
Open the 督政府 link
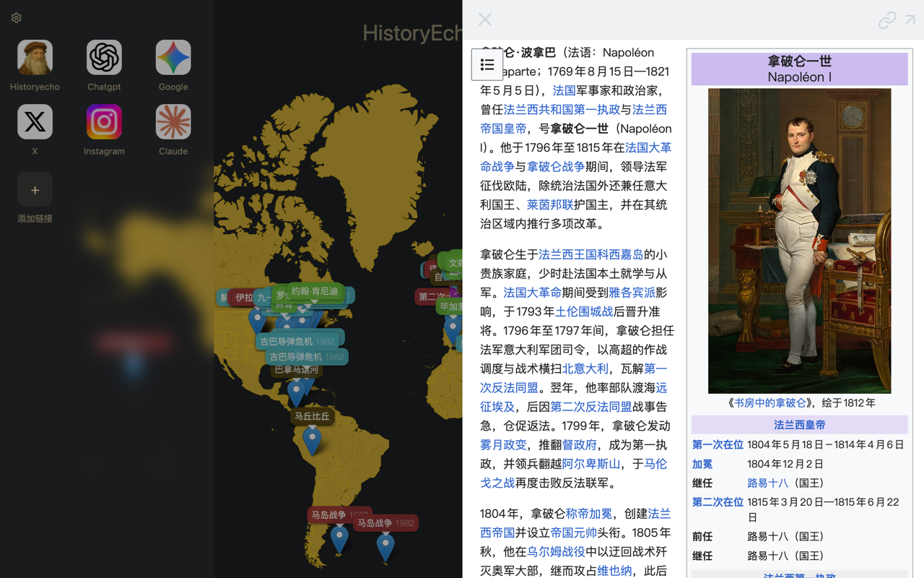(580, 444)
